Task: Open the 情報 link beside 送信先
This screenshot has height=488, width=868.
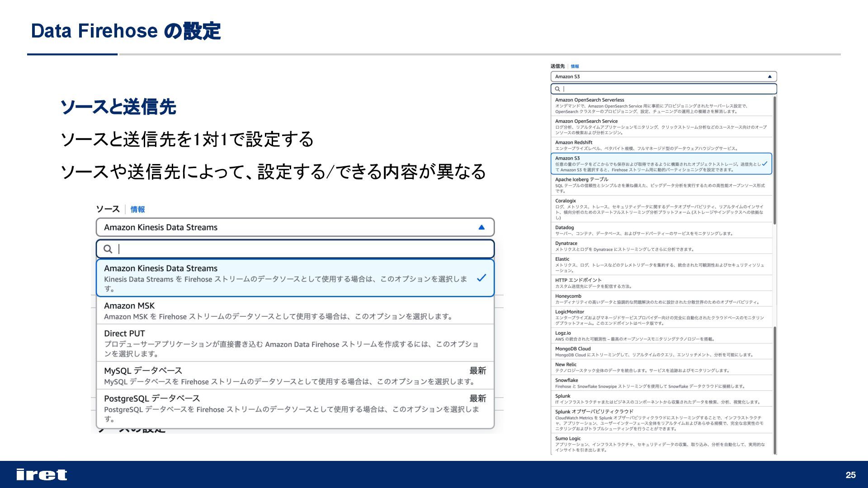Action: click(x=575, y=66)
